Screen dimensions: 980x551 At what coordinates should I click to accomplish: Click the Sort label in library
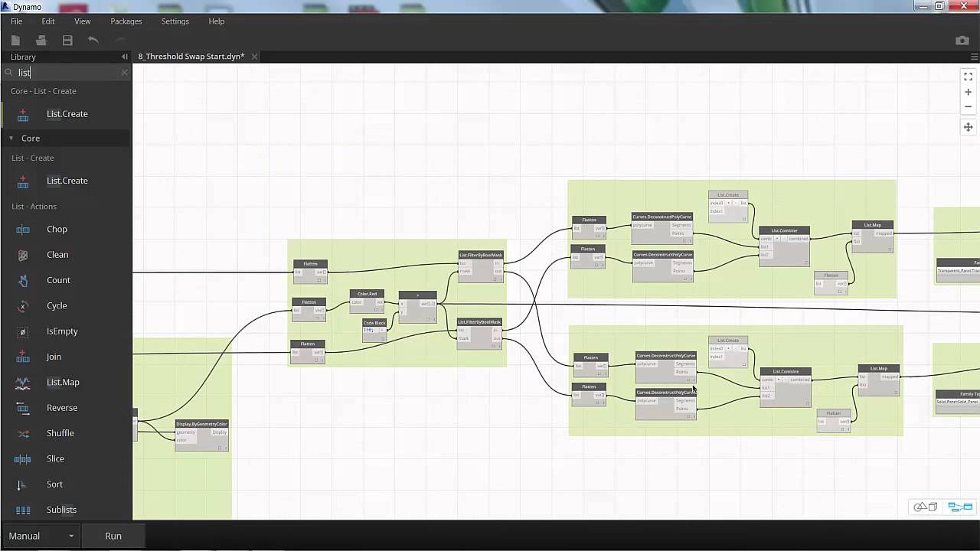pos(54,484)
